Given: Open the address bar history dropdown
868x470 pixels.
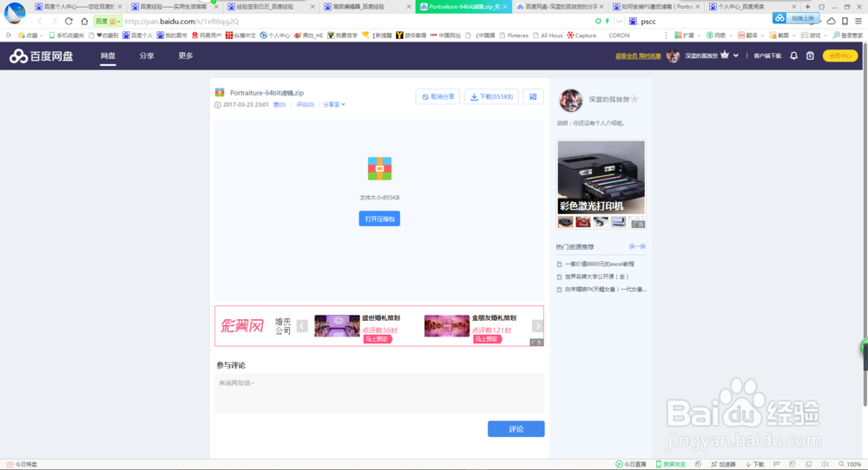Looking at the screenshot, I should (619, 21).
